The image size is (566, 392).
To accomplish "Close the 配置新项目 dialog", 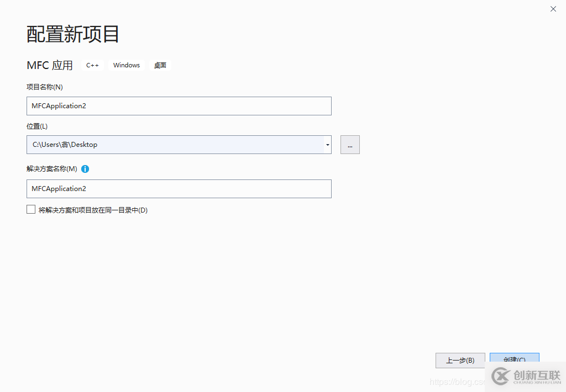I will 553,9.
